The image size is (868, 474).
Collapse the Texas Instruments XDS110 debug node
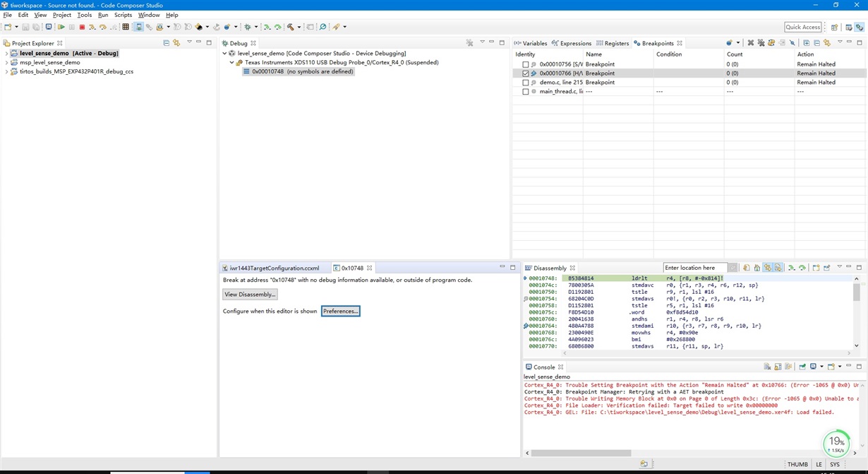tap(231, 63)
